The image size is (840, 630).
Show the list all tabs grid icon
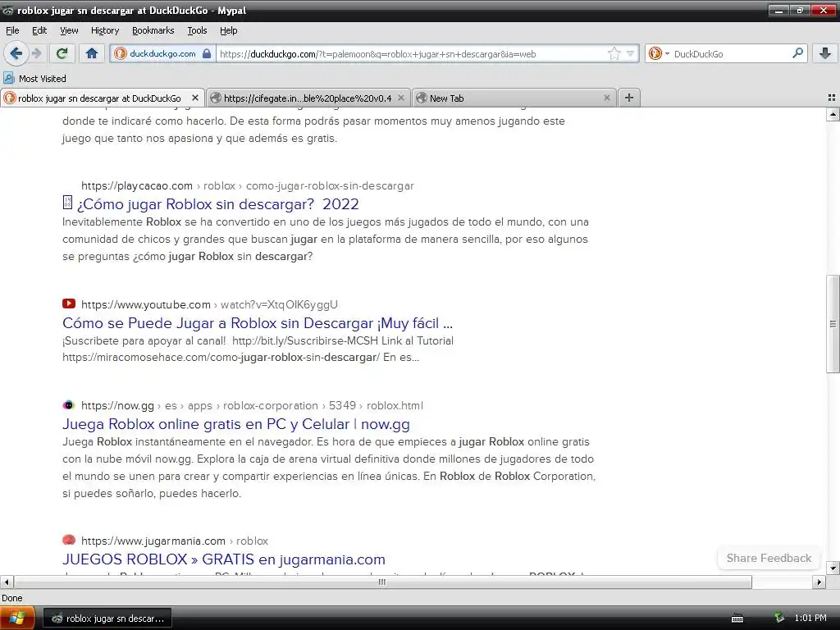click(x=832, y=98)
